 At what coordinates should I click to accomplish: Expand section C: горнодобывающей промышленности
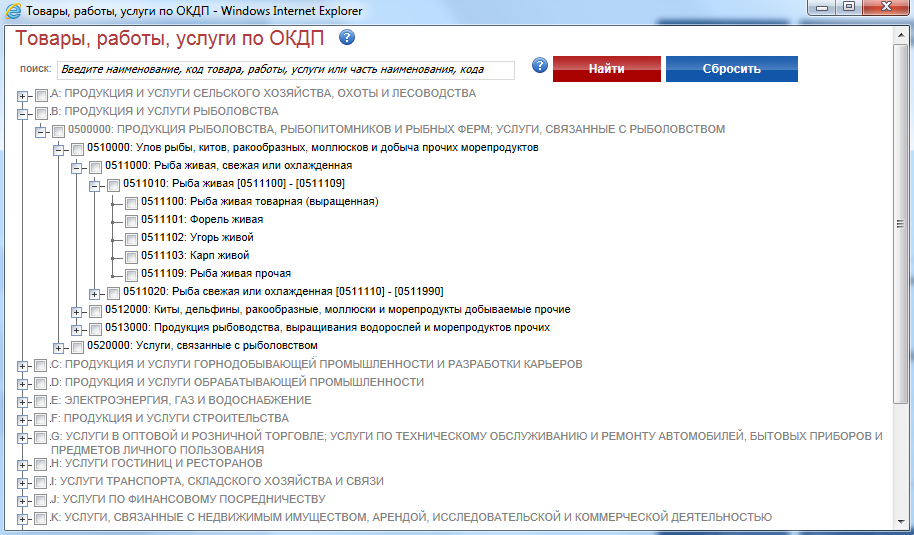pyautogui.click(x=22, y=367)
